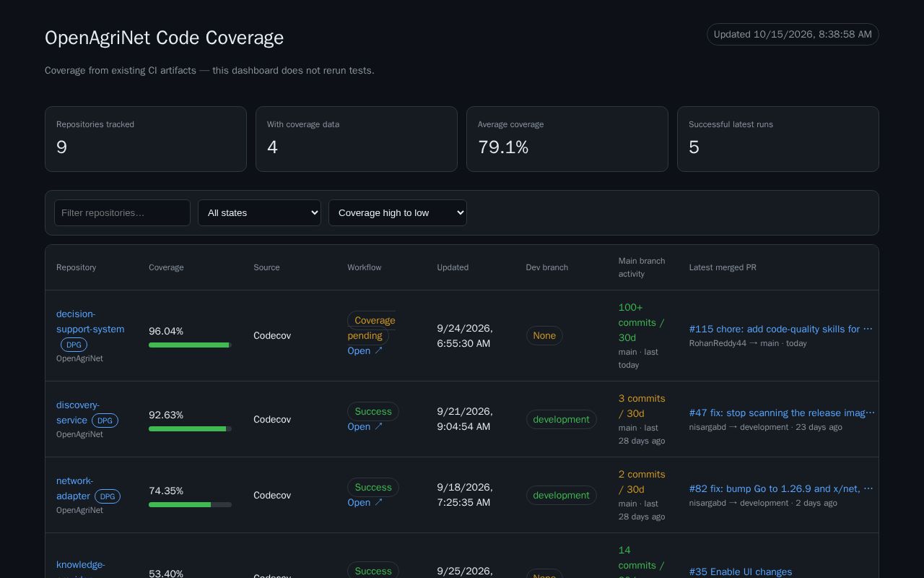Click the DPG badge next to network-adapter
924x578 pixels.
[x=107, y=496]
